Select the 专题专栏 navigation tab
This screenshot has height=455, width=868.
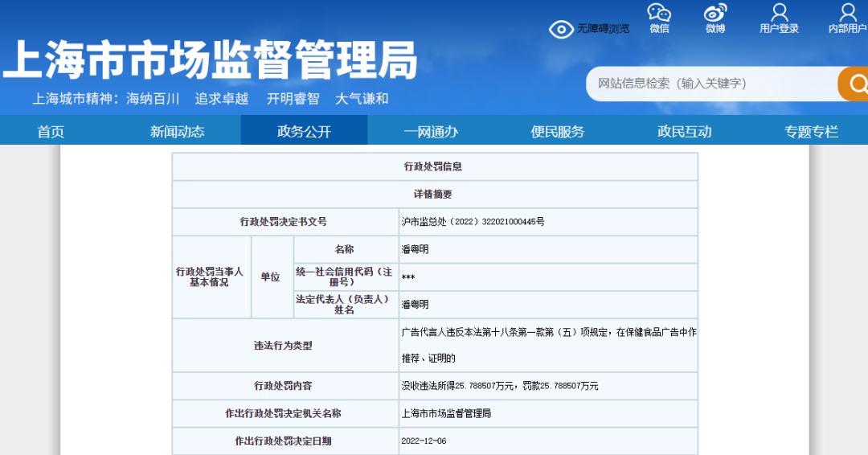[x=811, y=131]
